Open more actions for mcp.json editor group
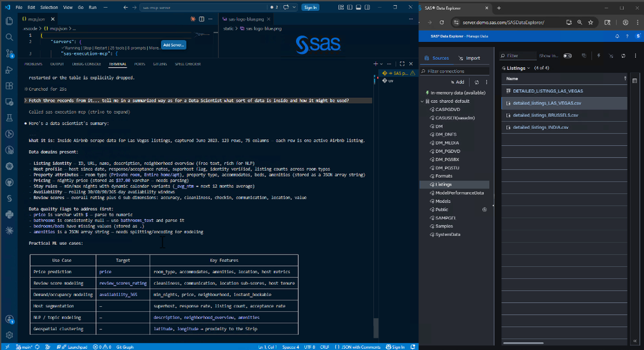 tap(210, 19)
